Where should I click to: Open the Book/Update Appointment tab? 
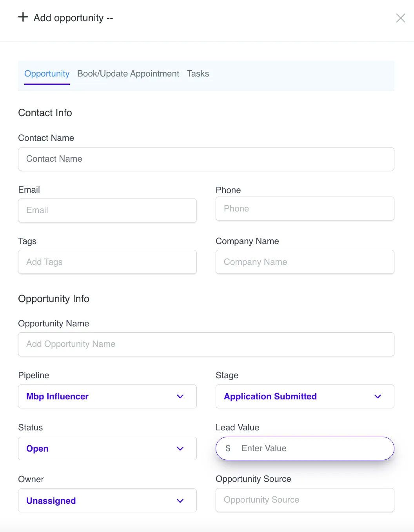pos(128,74)
